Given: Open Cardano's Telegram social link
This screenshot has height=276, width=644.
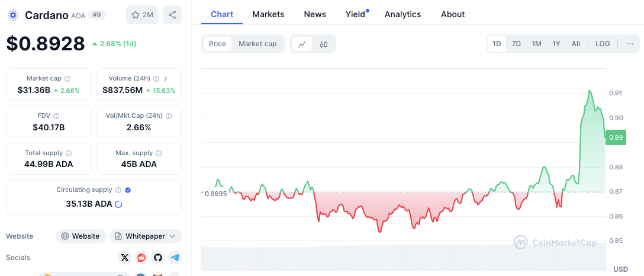Looking at the screenshot, I should tap(174, 258).
